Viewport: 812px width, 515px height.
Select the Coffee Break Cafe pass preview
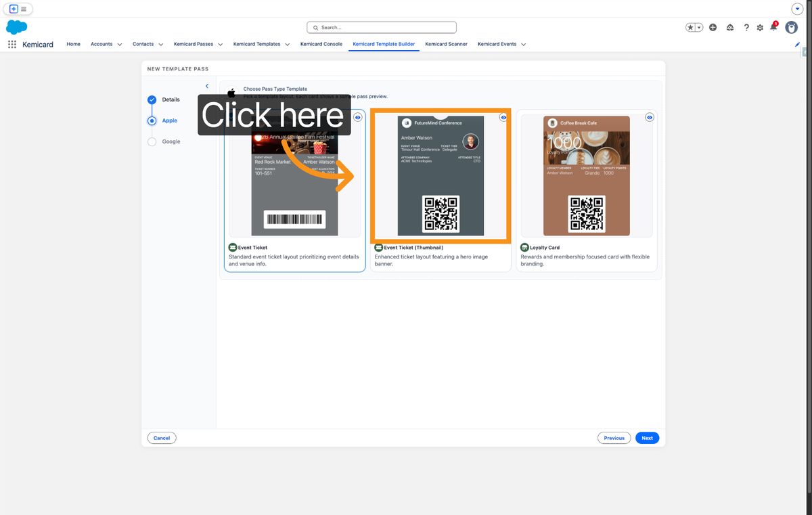587,176
